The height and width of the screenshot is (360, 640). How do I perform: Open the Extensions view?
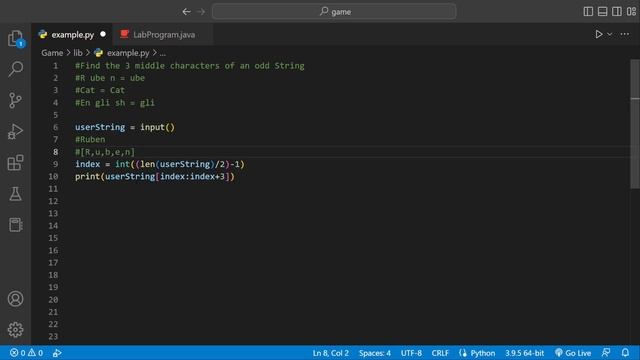click(16, 163)
